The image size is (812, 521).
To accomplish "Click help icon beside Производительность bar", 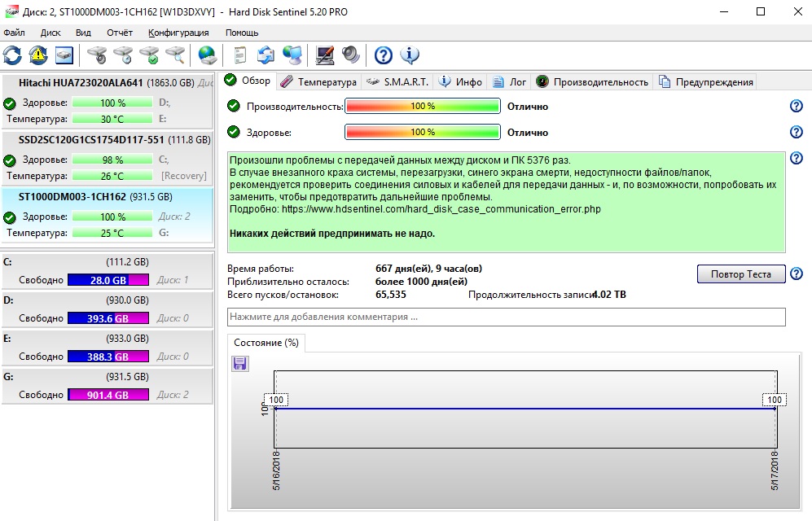I will tap(797, 107).
